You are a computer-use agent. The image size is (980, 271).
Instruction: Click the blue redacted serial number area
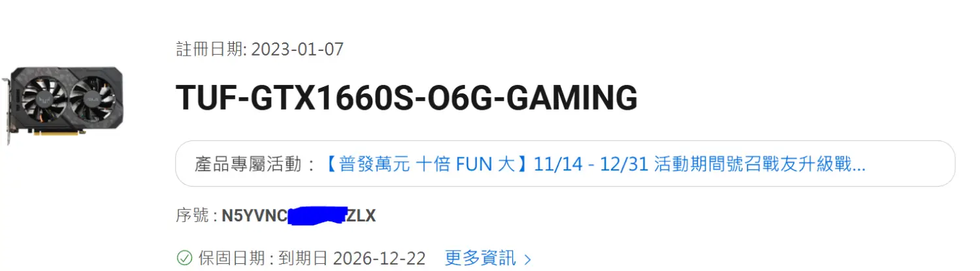(x=317, y=215)
